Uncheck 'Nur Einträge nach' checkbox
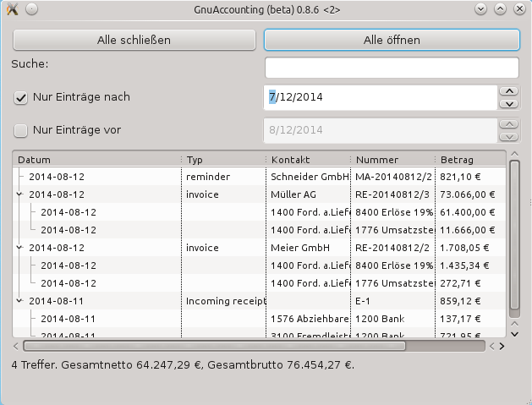532x405 pixels. pos(20,98)
